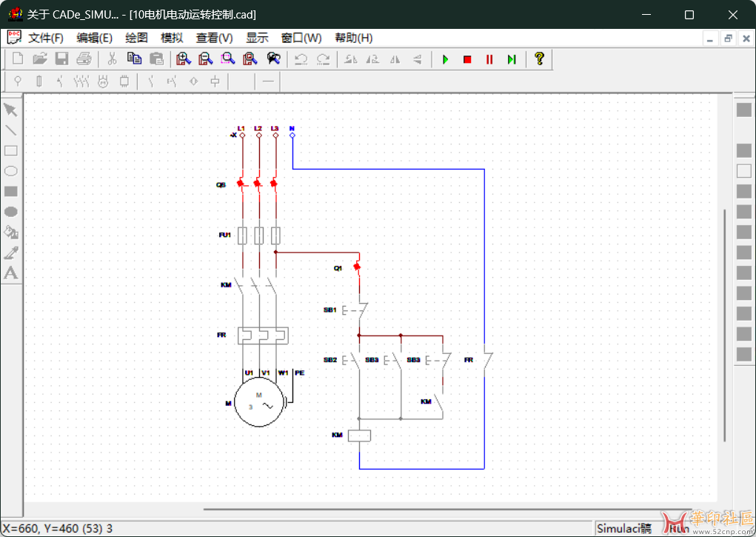The width and height of the screenshot is (756, 537).
Task: Select the eyedropper color picker tool
Action: click(x=10, y=253)
